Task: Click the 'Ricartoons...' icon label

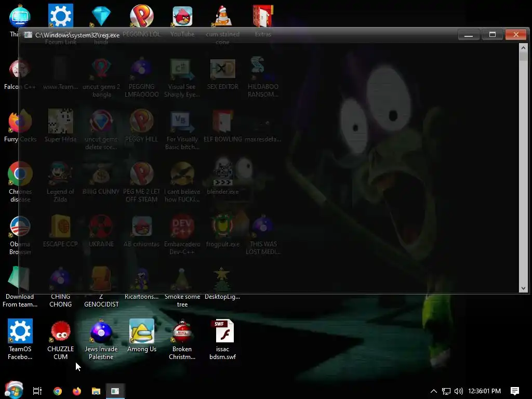Action: [x=141, y=297]
